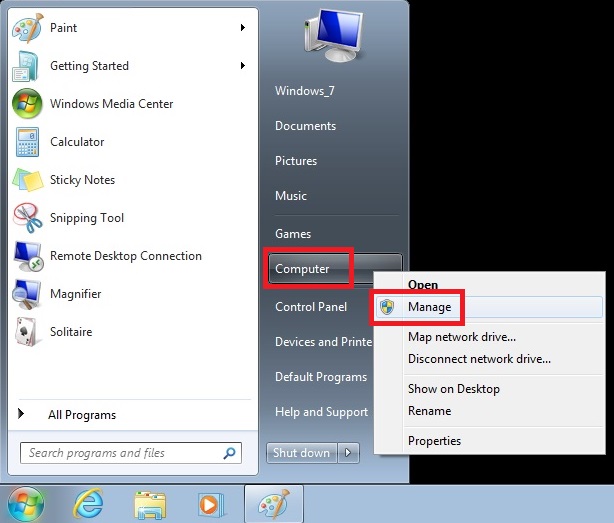Viewport: 614px width, 523px height.
Task: Expand the Getting Started jump list arrow
Action: (243, 65)
